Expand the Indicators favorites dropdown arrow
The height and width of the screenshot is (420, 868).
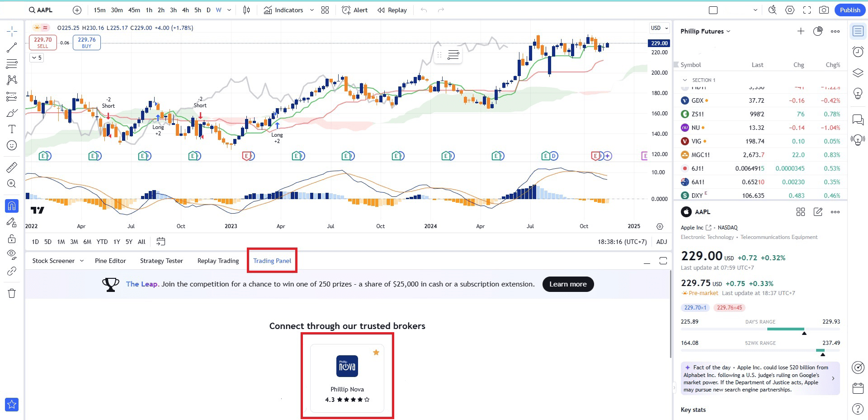pyautogui.click(x=311, y=10)
